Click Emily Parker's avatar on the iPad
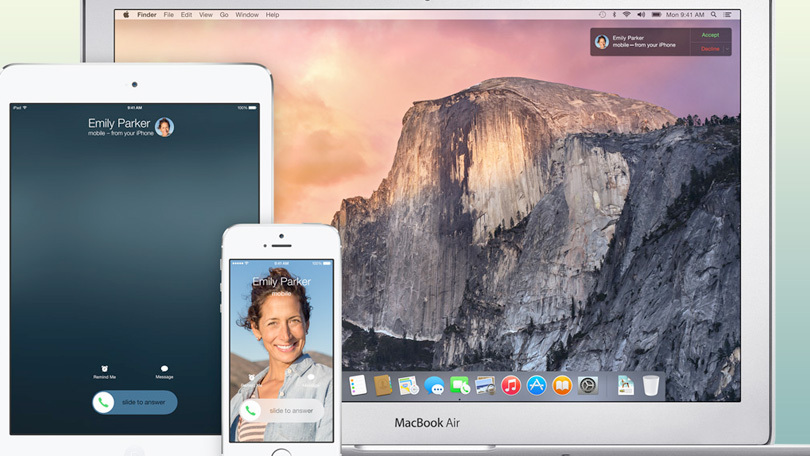810x456 pixels. (x=164, y=127)
